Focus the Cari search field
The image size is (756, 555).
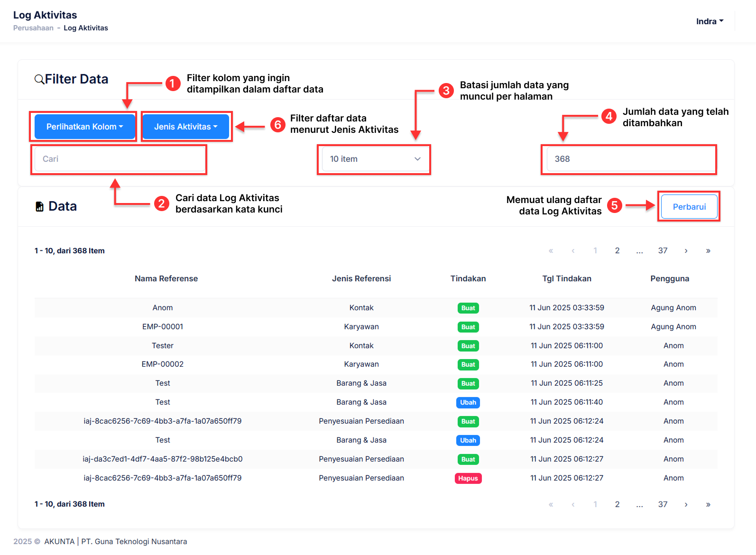(x=119, y=159)
